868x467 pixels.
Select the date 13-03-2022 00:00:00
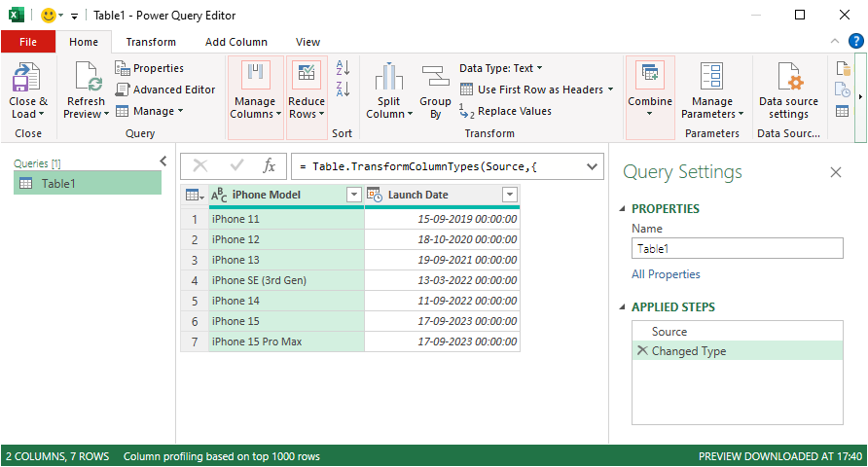443,280
